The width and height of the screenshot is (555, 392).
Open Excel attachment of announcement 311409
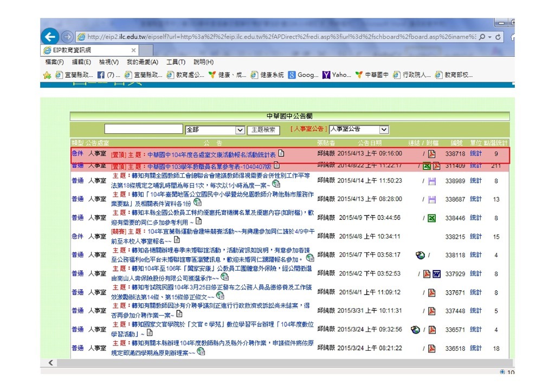pyautogui.click(x=427, y=166)
